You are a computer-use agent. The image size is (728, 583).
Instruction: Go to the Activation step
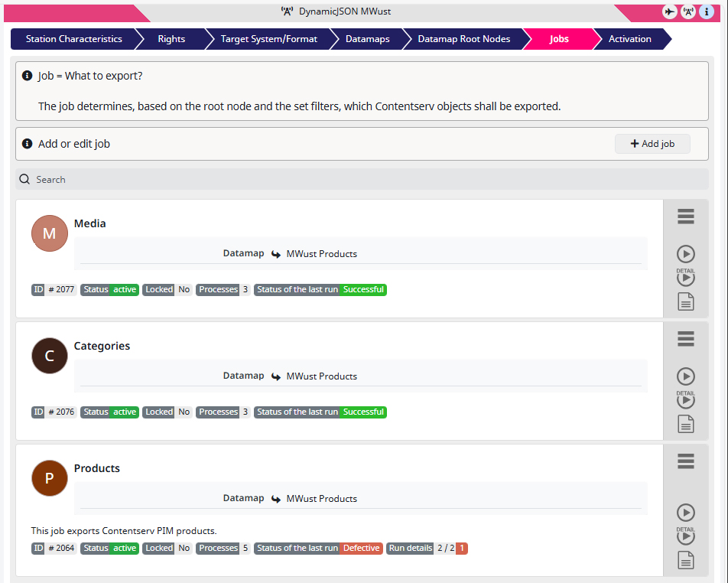629,39
